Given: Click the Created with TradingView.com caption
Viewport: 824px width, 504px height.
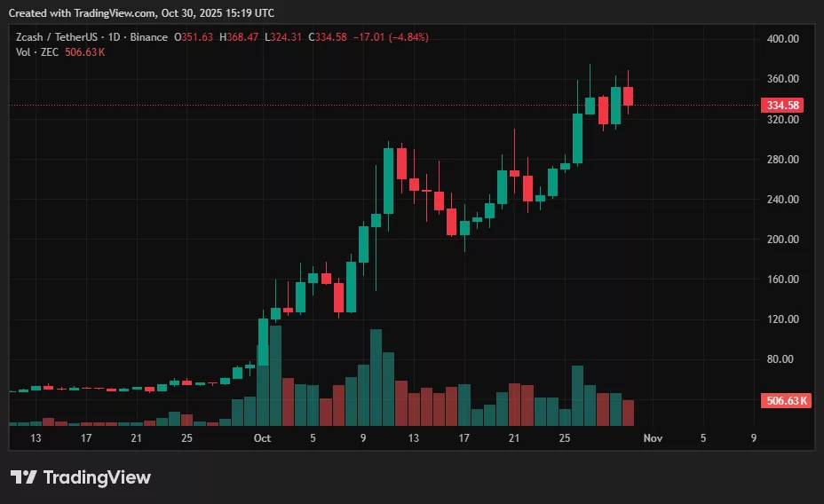Looking at the screenshot, I should [142, 13].
